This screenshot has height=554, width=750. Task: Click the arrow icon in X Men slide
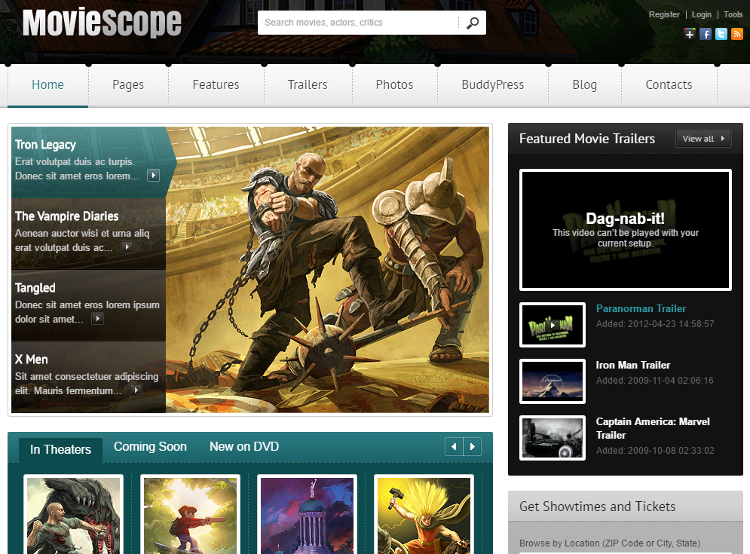[136, 390]
